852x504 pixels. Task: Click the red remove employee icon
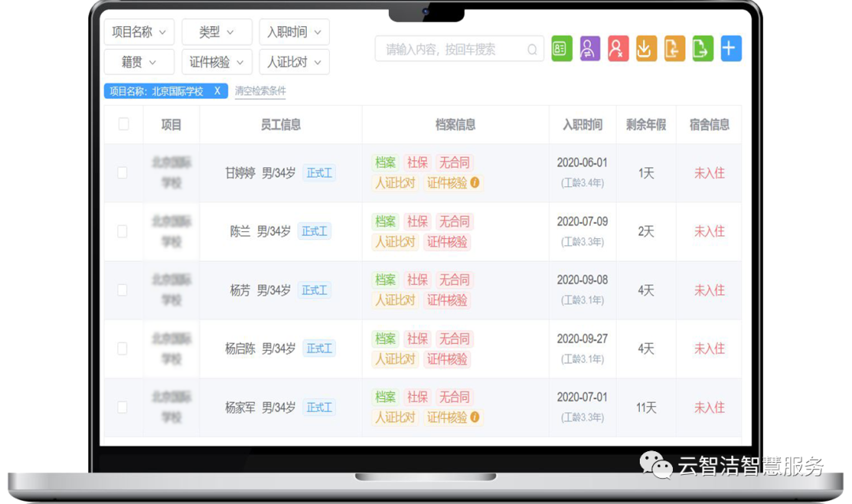coord(618,49)
